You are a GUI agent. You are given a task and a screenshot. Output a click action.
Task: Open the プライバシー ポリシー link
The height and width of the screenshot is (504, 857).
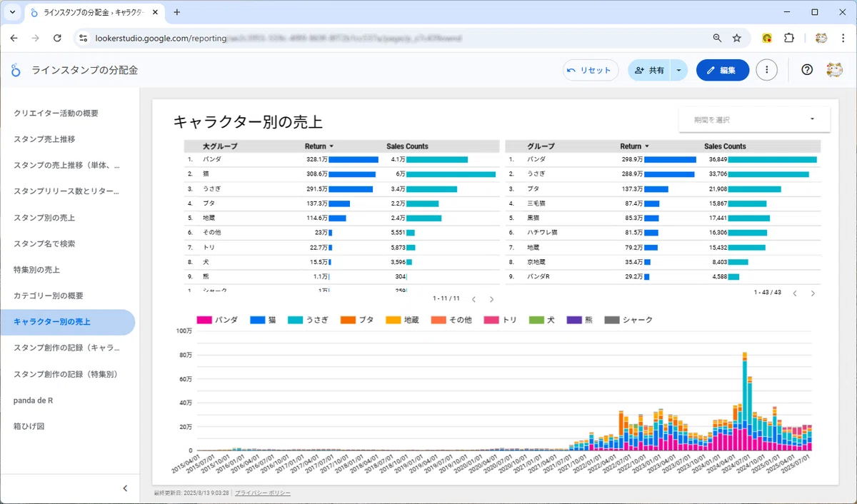pyautogui.click(x=263, y=493)
